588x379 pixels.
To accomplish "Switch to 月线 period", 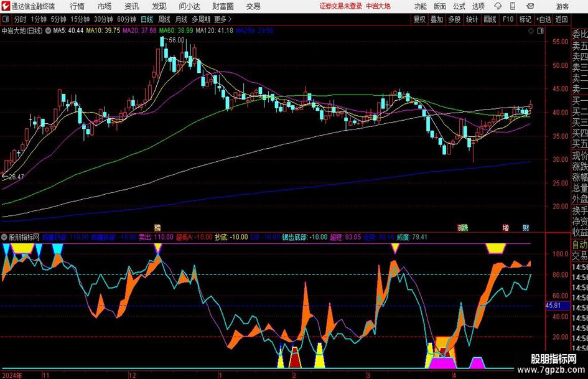I will pyautogui.click(x=182, y=19).
